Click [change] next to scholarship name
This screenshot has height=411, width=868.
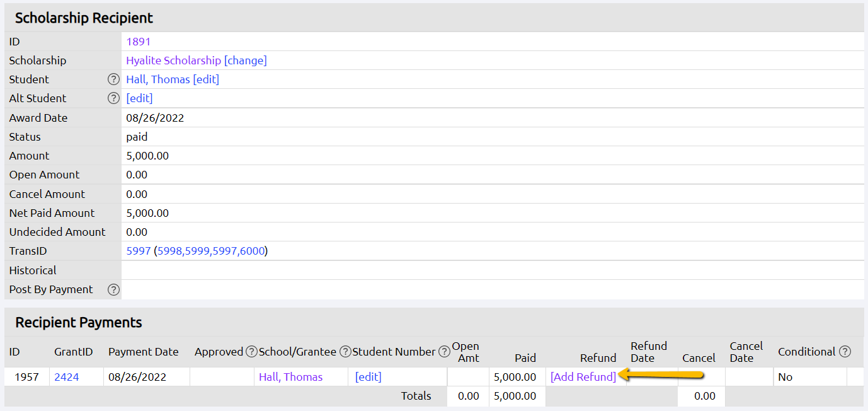click(x=246, y=61)
